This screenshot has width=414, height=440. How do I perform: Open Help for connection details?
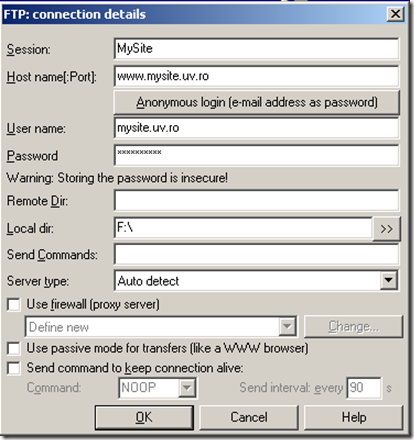coord(354,417)
